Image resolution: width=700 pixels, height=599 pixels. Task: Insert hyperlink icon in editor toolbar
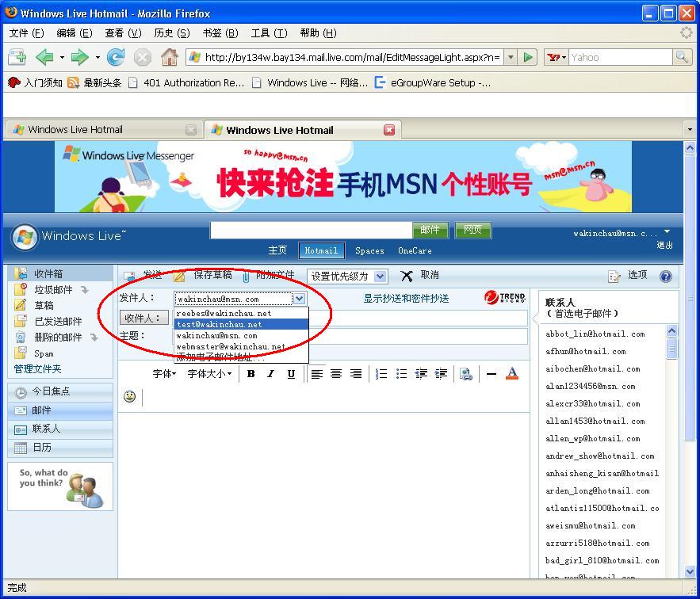(466, 374)
